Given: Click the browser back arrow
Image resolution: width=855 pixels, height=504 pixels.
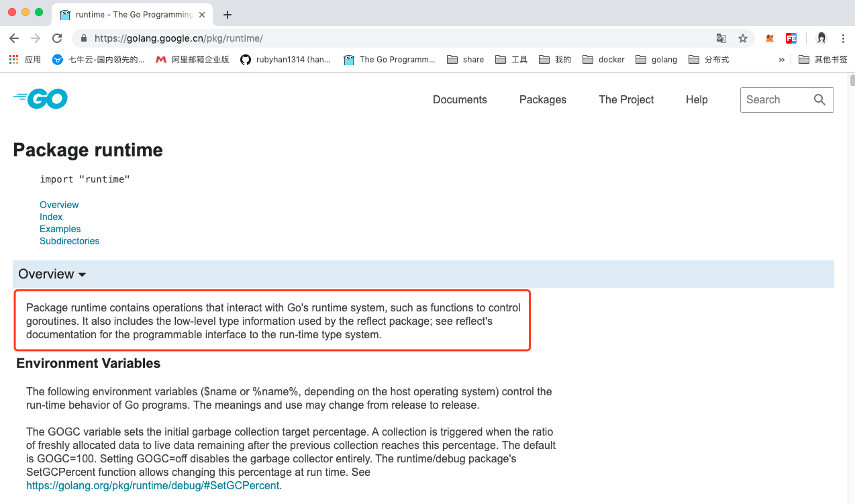Looking at the screenshot, I should [x=14, y=38].
